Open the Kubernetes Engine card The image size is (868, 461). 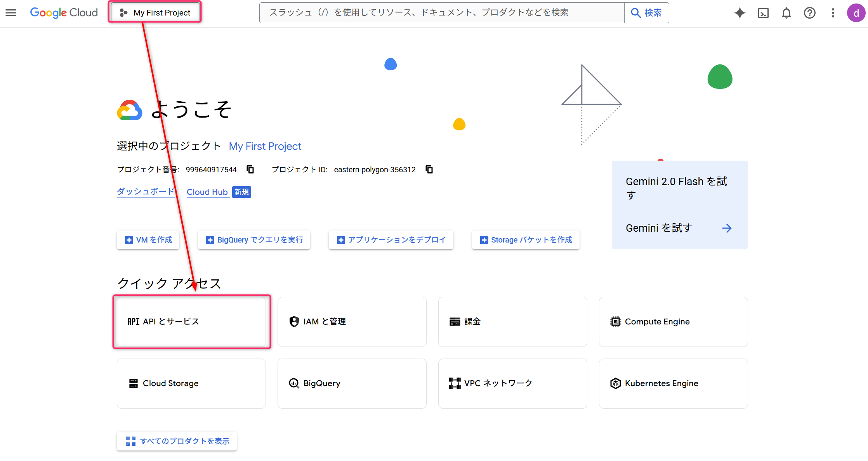674,383
